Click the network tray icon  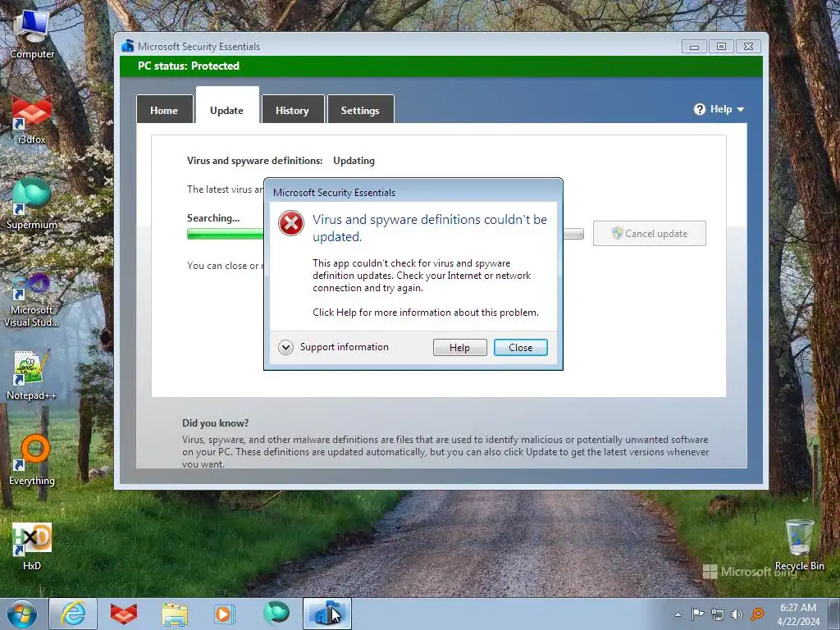coord(717,614)
